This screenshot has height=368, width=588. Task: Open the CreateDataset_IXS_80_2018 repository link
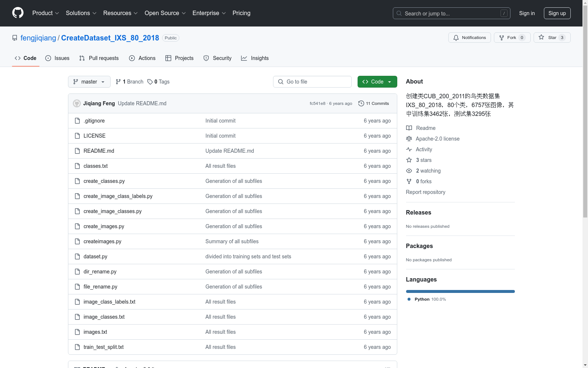coord(110,38)
